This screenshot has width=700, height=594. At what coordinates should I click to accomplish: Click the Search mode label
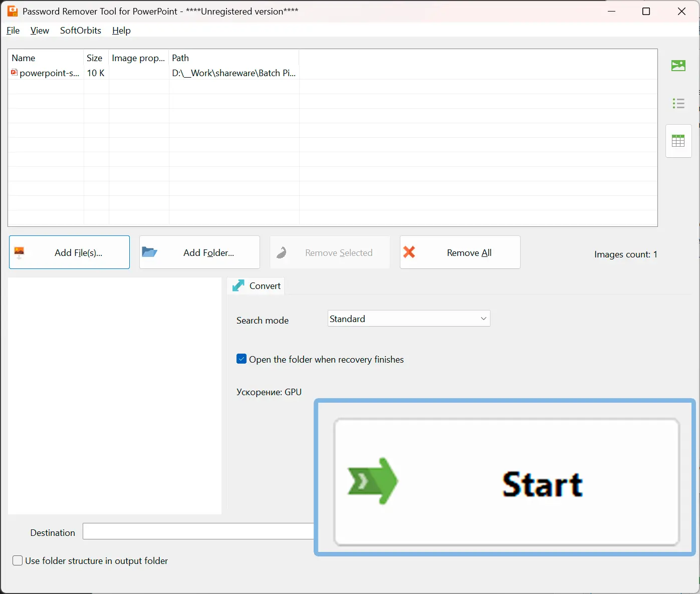coord(263,321)
